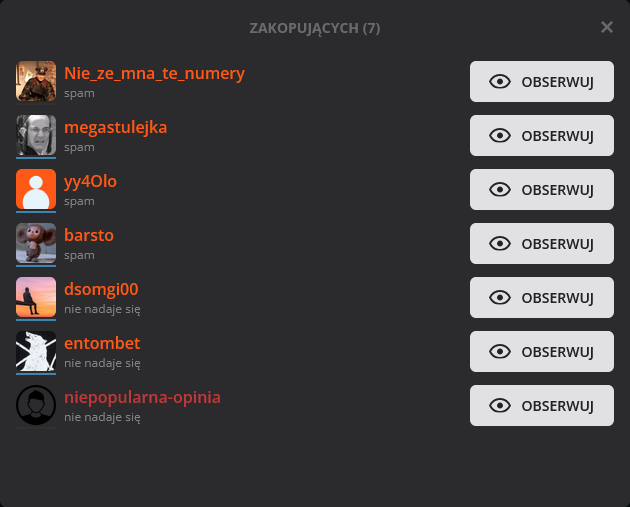Viewport: 630px width, 507px height.
Task: Open dsomgi00's sunset avatar
Action: click(36, 297)
